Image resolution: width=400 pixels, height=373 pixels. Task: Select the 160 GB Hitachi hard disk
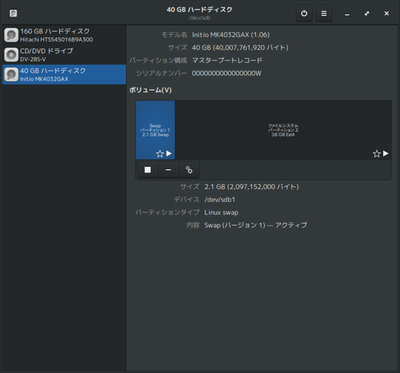coord(64,35)
